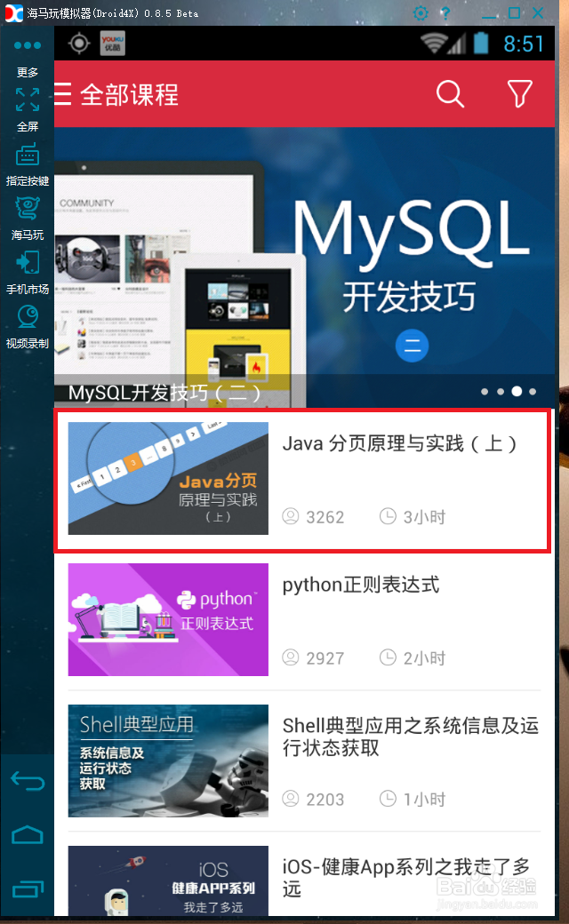Click the location target icon in the status bar

click(79, 43)
